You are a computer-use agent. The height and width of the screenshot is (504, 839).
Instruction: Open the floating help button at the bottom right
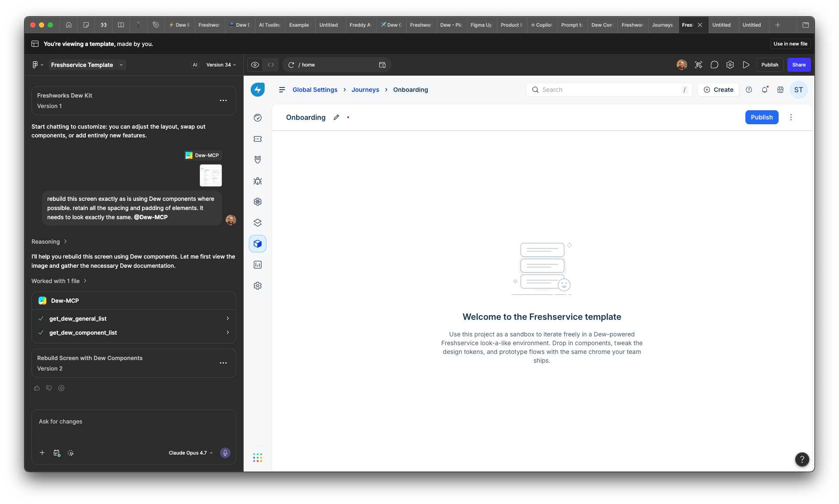tap(802, 459)
